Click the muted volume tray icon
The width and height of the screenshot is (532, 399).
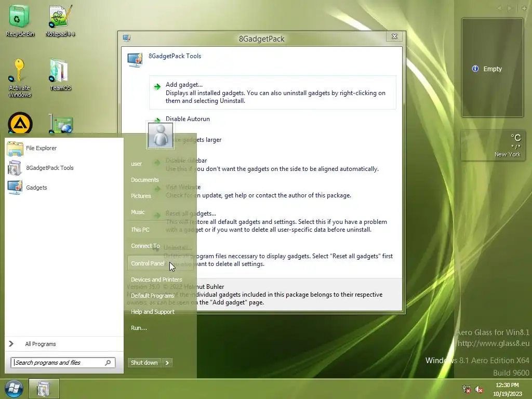[479, 389]
